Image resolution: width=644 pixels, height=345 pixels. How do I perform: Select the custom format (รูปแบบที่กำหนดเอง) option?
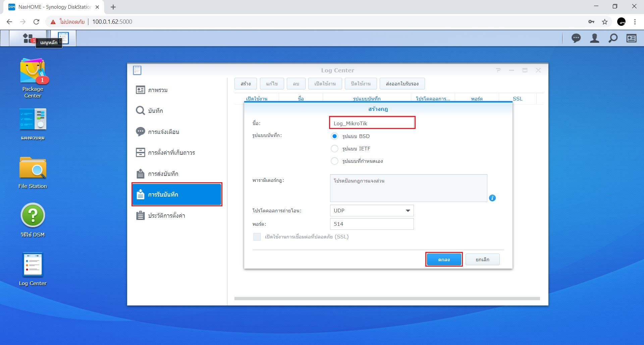334,161
